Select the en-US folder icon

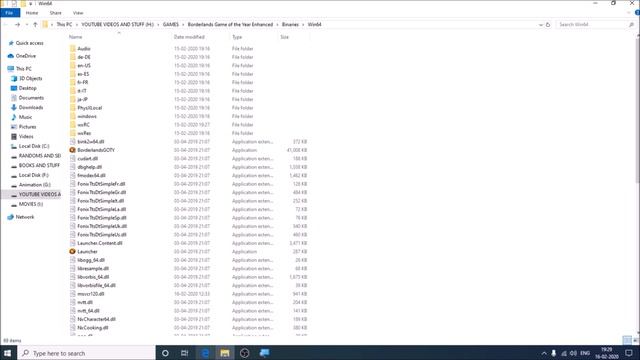73,66
